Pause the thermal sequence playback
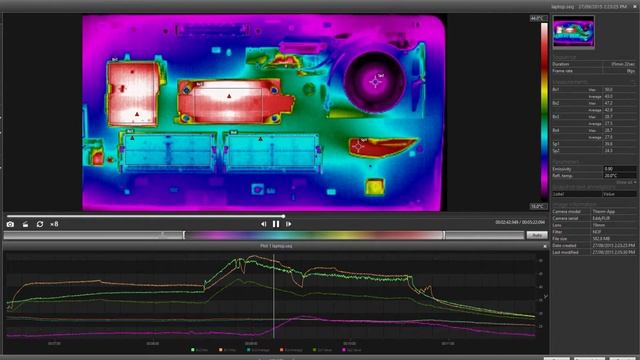This screenshot has height=360, width=640. tap(276, 224)
